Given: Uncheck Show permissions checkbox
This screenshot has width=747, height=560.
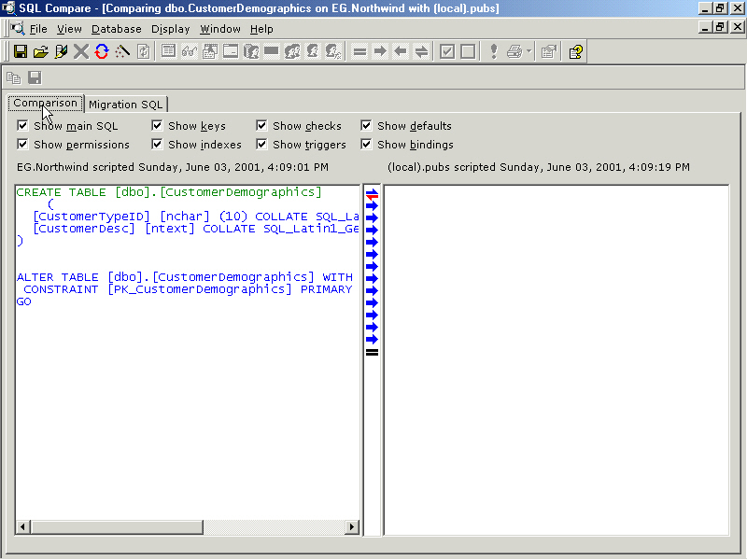Looking at the screenshot, I should pos(22,145).
